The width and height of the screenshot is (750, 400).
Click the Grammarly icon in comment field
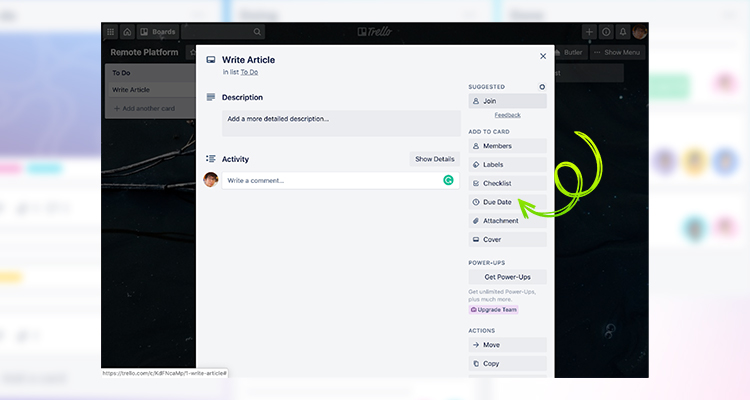tap(448, 180)
